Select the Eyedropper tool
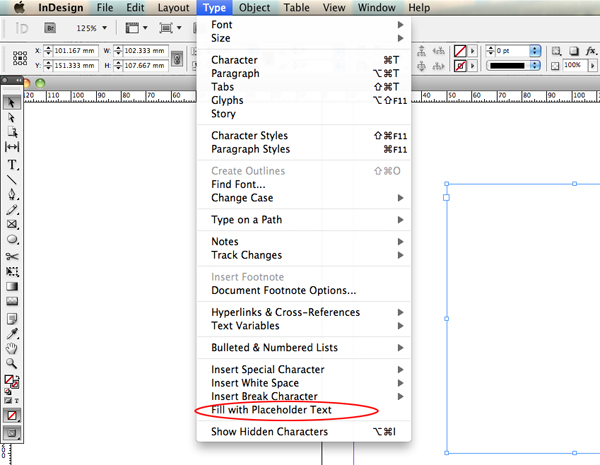The image size is (600, 465). pos(11,334)
